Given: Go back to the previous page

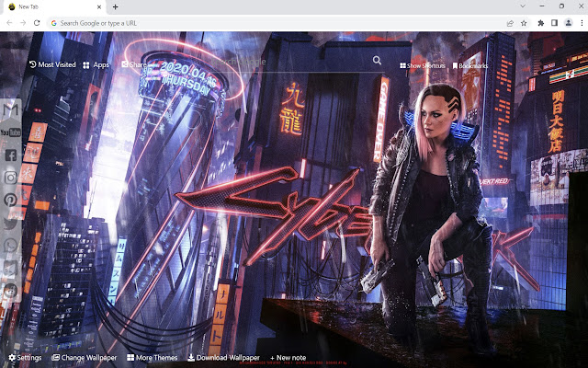Looking at the screenshot, I should coord(9,23).
